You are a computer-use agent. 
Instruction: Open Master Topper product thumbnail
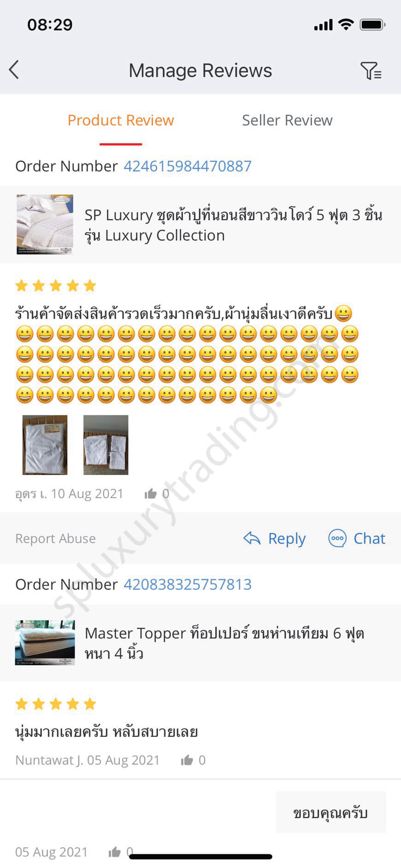pyautogui.click(x=45, y=642)
